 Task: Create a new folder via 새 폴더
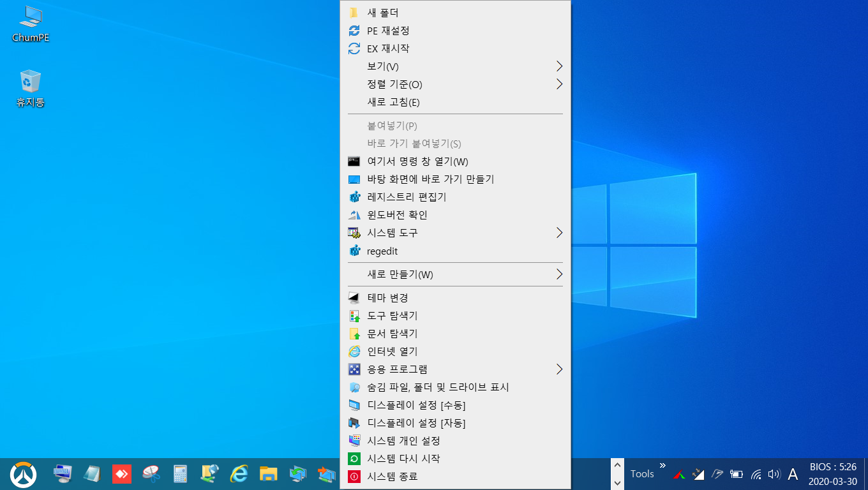click(454, 12)
